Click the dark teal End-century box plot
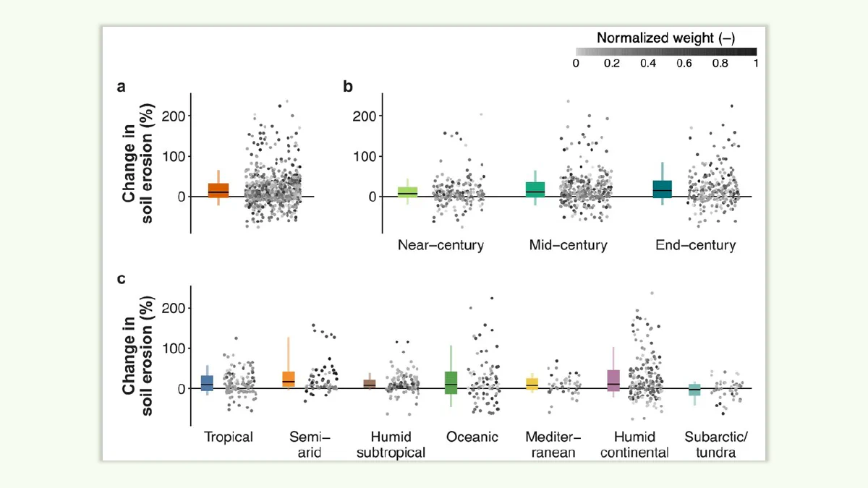The image size is (868, 488). 663,188
